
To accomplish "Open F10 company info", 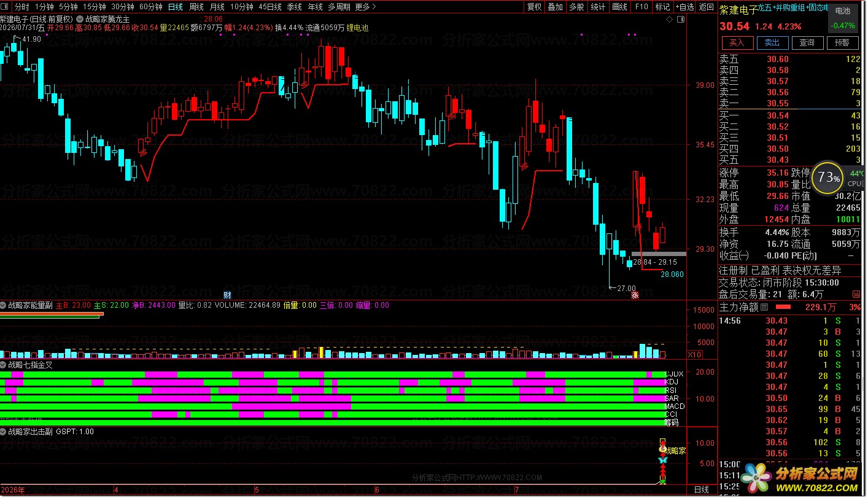I will pos(641,7).
